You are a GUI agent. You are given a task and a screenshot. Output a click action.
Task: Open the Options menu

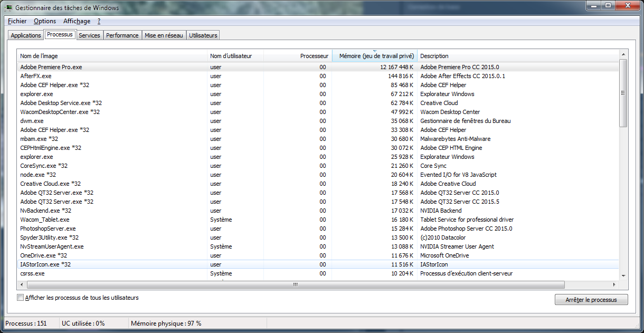click(45, 21)
